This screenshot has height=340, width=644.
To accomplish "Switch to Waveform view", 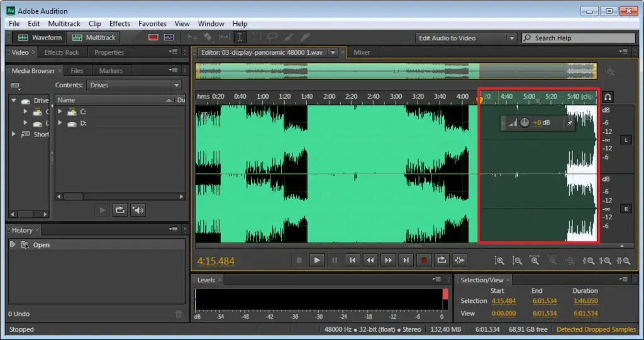I will tap(39, 38).
